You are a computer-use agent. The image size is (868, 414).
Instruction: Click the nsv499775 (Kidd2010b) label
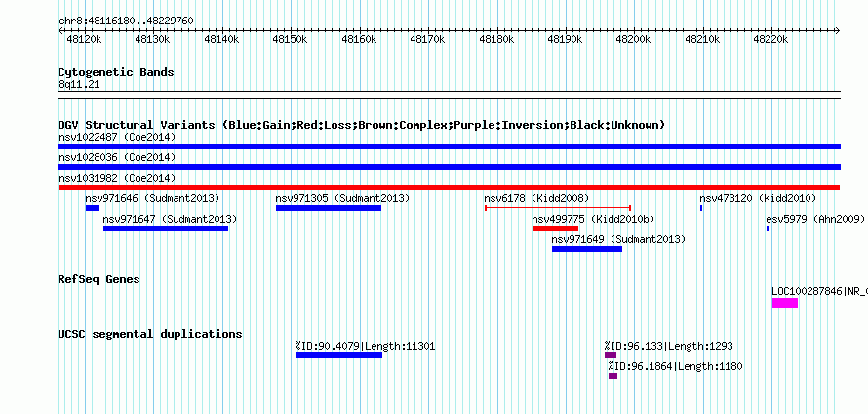click(593, 219)
